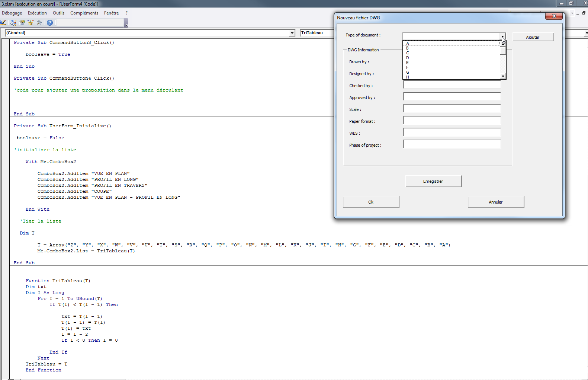Open the Exécution menu
Screen dimensions: 588x380
(x=37, y=13)
